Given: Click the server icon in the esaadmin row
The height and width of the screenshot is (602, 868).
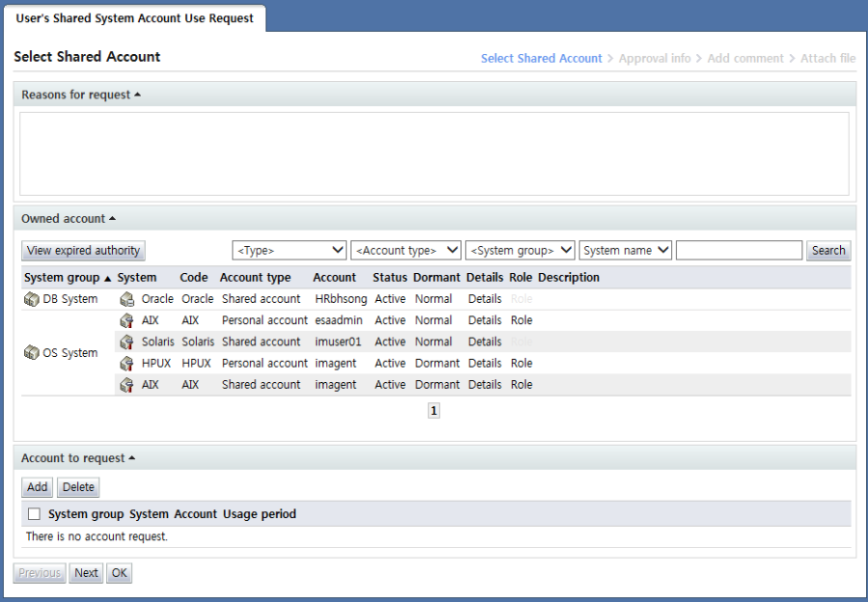Looking at the screenshot, I should (x=126, y=320).
